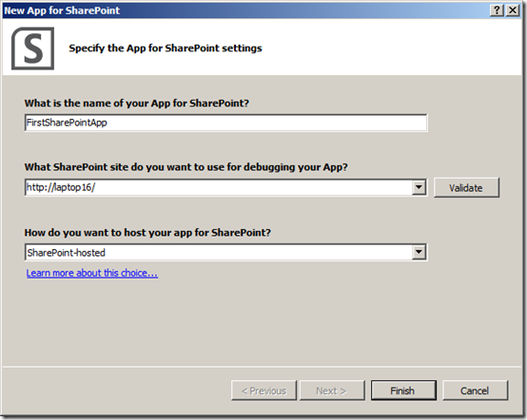Click the Finish button

point(403,391)
